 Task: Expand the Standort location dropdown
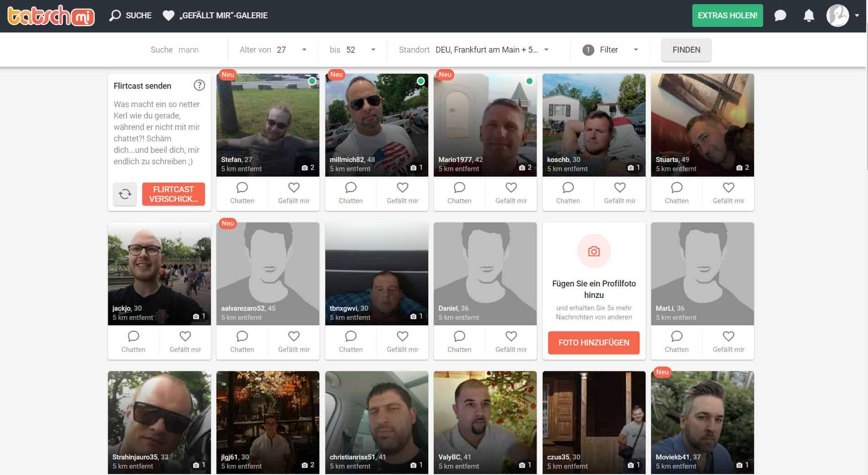(x=474, y=50)
